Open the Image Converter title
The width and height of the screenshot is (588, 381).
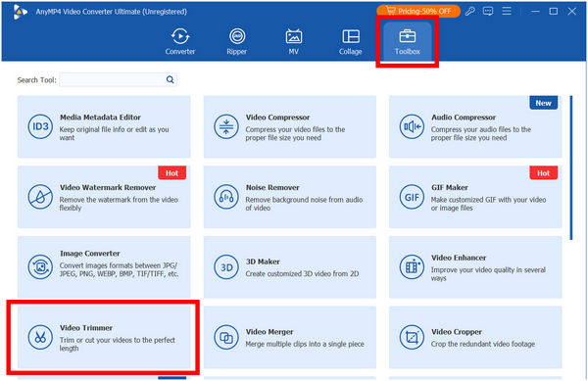89,254
